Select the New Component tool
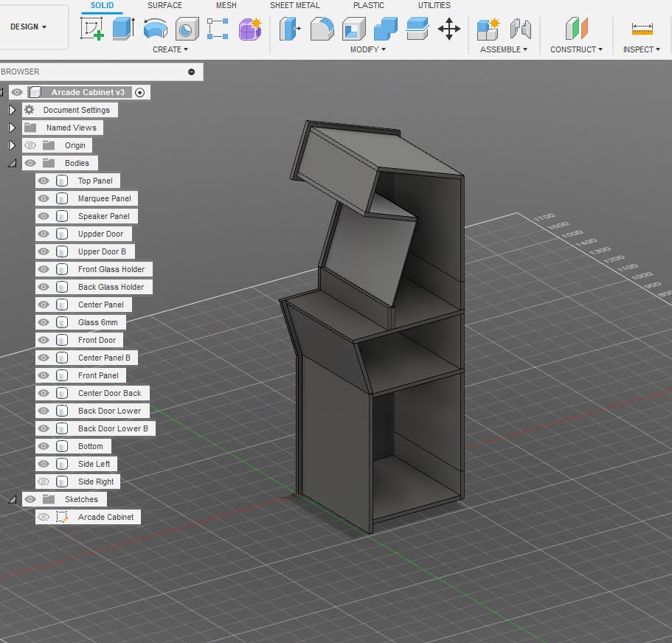Image resolution: width=672 pixels, height=643 pixels. [488, 29]
